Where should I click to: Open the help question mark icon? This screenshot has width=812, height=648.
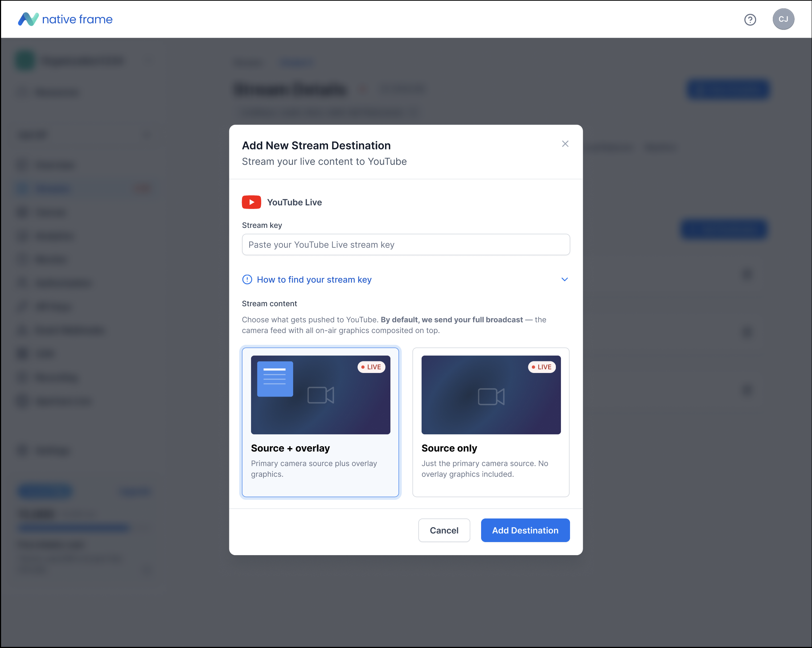(x=750, y=20)
